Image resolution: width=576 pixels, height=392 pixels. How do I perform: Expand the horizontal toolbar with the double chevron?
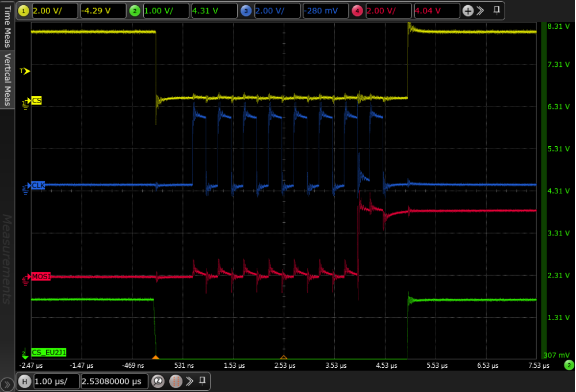tap(189, 381)
